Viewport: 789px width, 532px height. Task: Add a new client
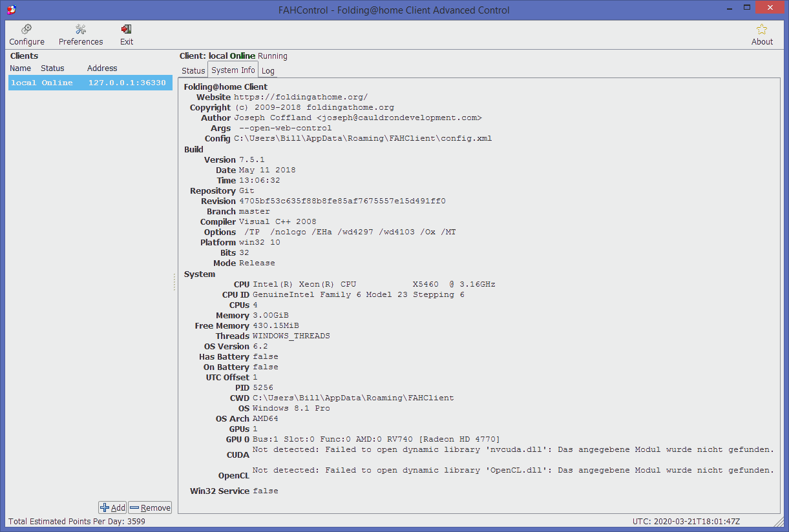(112, 507)
